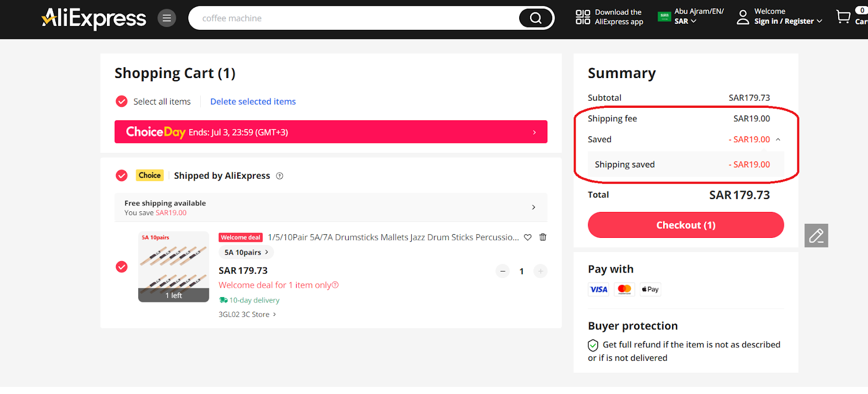Toggle the Select all items checkbox

point(122,101)
